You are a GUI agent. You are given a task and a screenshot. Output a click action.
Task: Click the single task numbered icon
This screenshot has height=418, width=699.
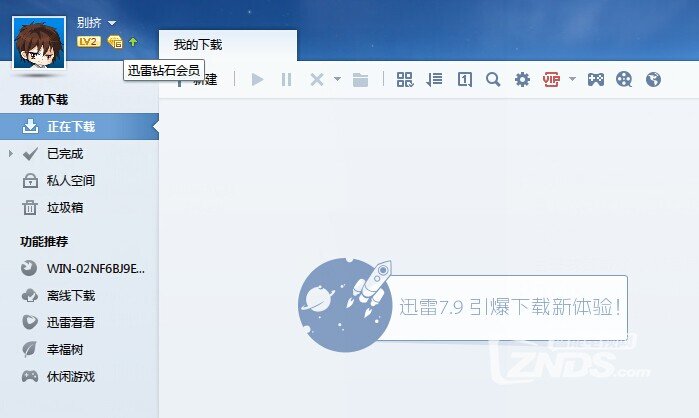tap(465, 80)
